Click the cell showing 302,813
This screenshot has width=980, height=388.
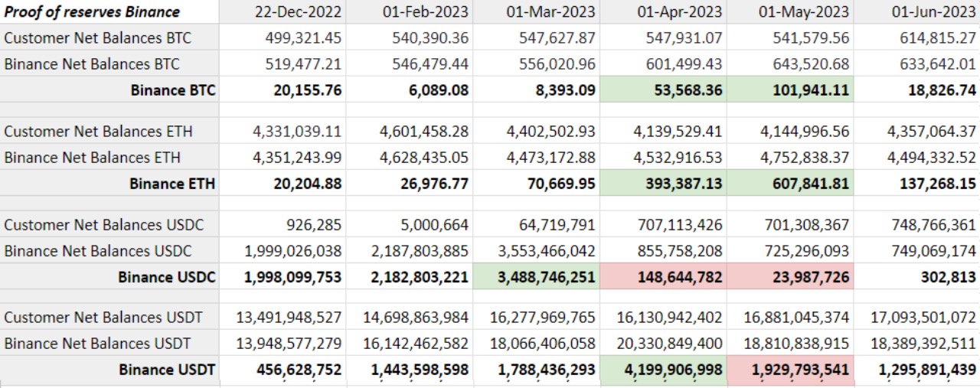pyautogui.click(x=917, y=277)
